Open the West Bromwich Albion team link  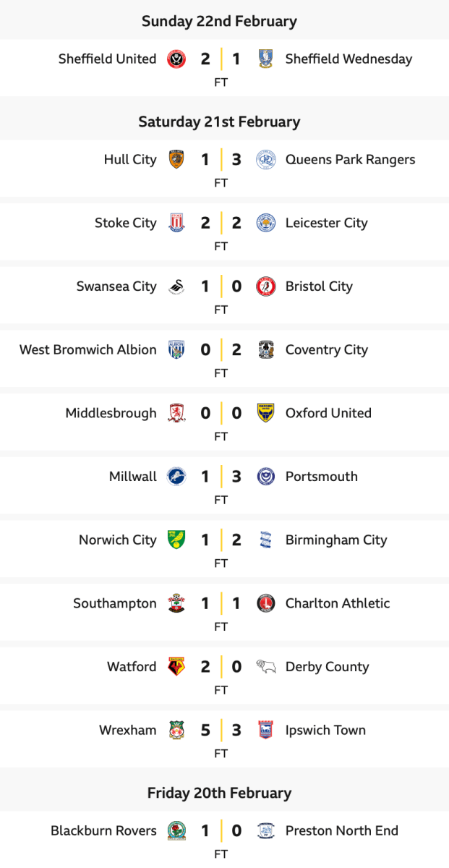coord(87,350)
